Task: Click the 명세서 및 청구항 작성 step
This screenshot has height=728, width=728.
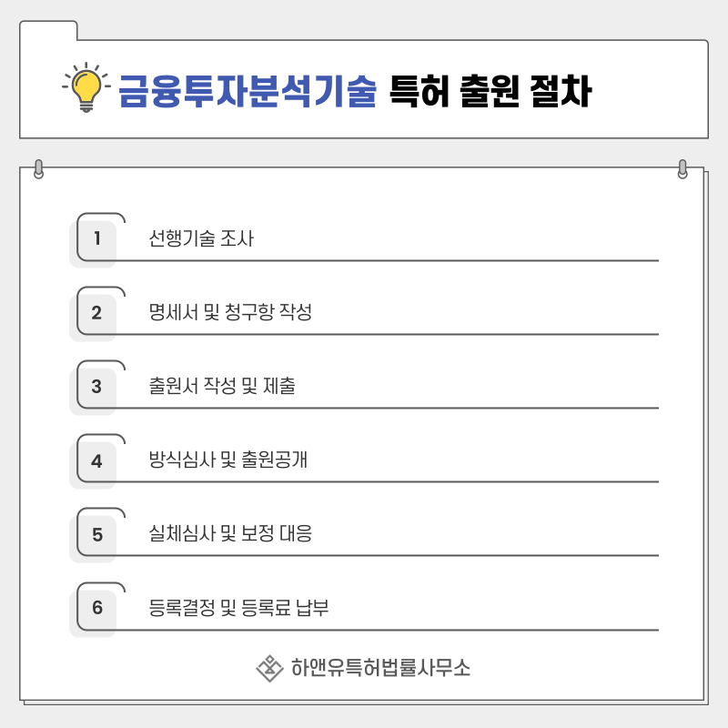Action: (230, 312)
